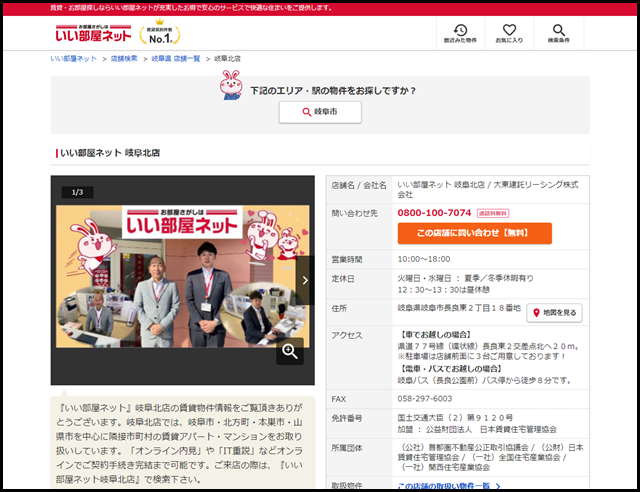Open この店舗の取扱い物件一覧 link

pos(449,486)
